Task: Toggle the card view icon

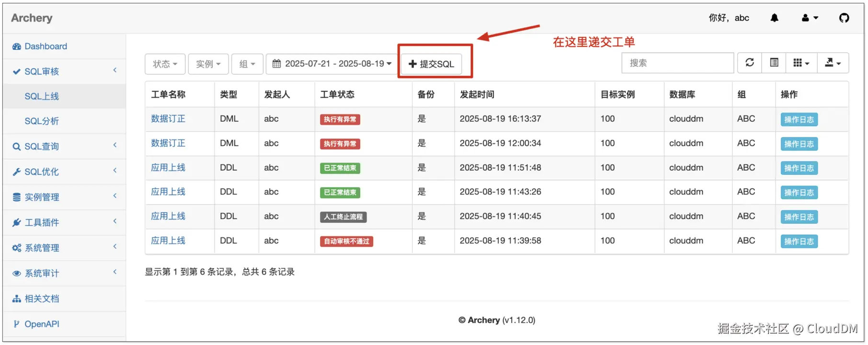Action: (x=774, y=63)
